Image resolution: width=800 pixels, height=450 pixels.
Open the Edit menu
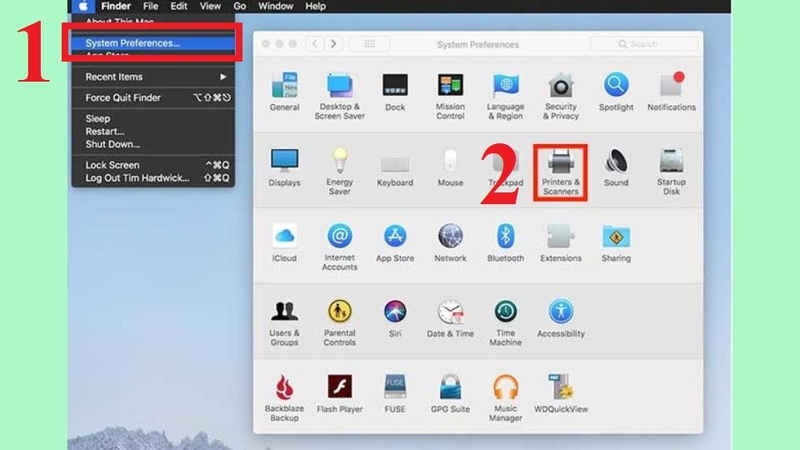[x=179, y=6]
